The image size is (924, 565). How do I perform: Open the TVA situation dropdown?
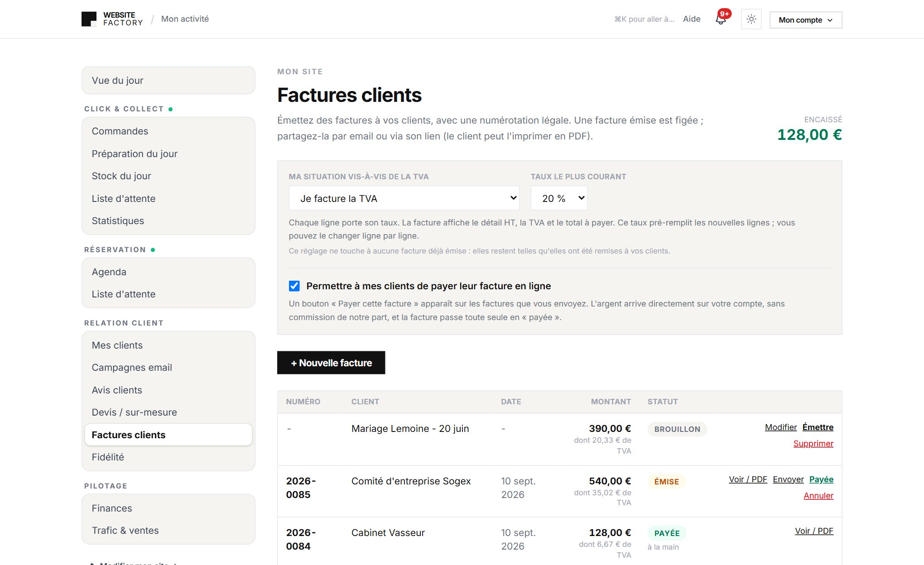pos(404,198)
